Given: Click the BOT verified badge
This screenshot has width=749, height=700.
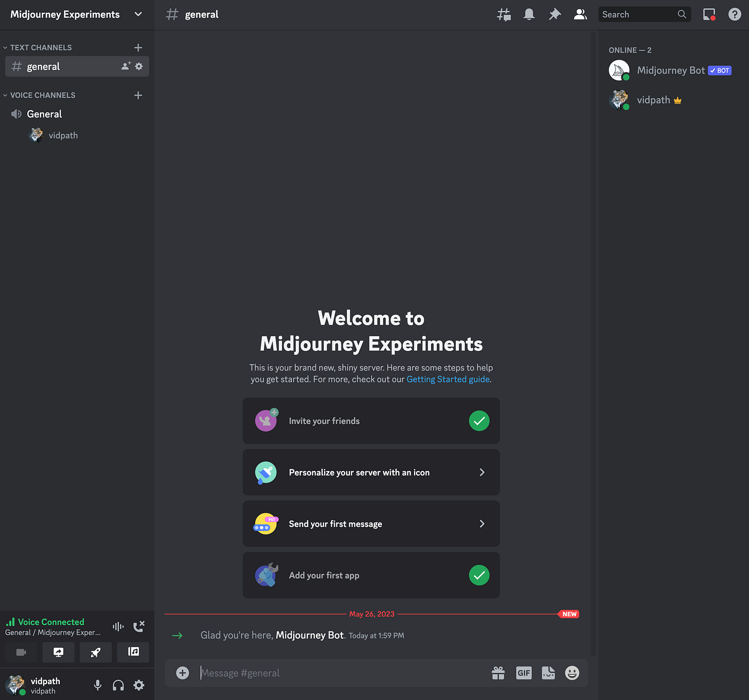Looking at the screenshot, I should [x=720, y=71].
